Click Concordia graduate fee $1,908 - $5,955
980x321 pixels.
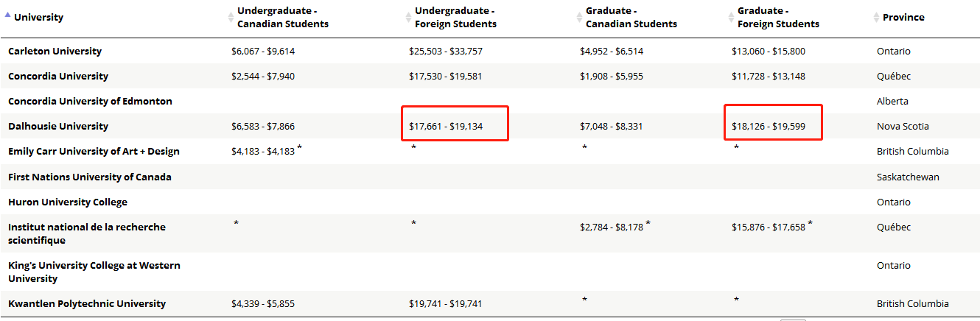coord(612,76)
